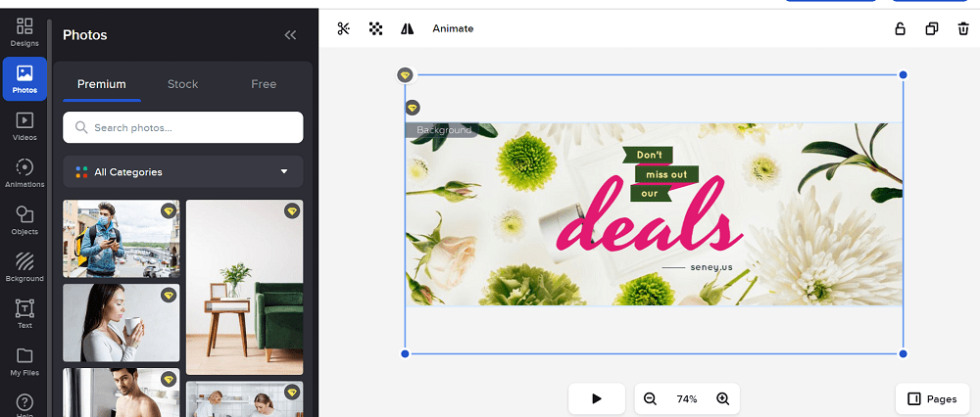Switch to the Premium tab

pyautogui.click(x=102, y=84)
